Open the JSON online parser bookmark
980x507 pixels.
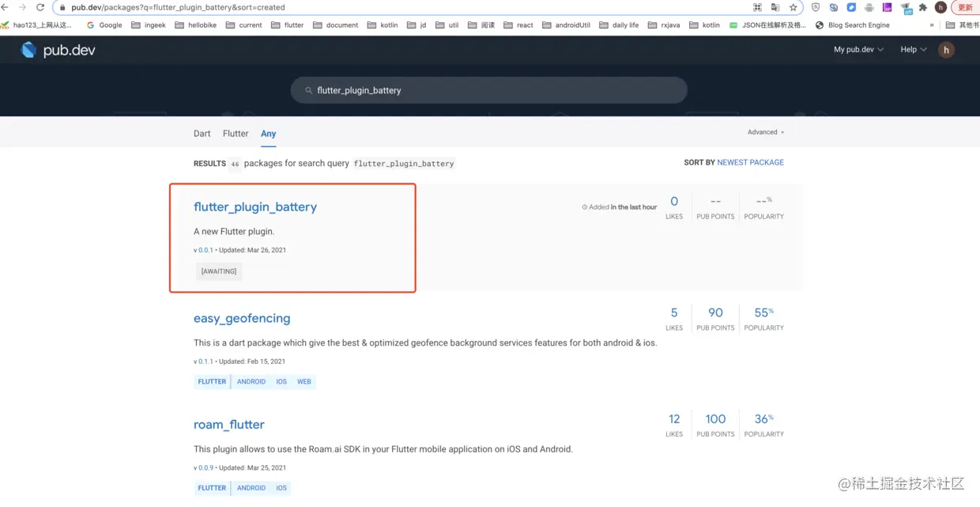(767, 25)
